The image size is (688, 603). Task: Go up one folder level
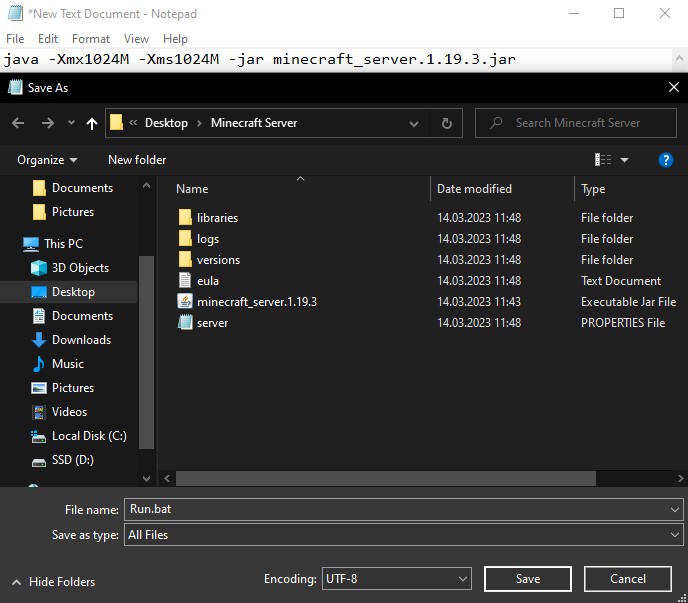coord(92,123)
